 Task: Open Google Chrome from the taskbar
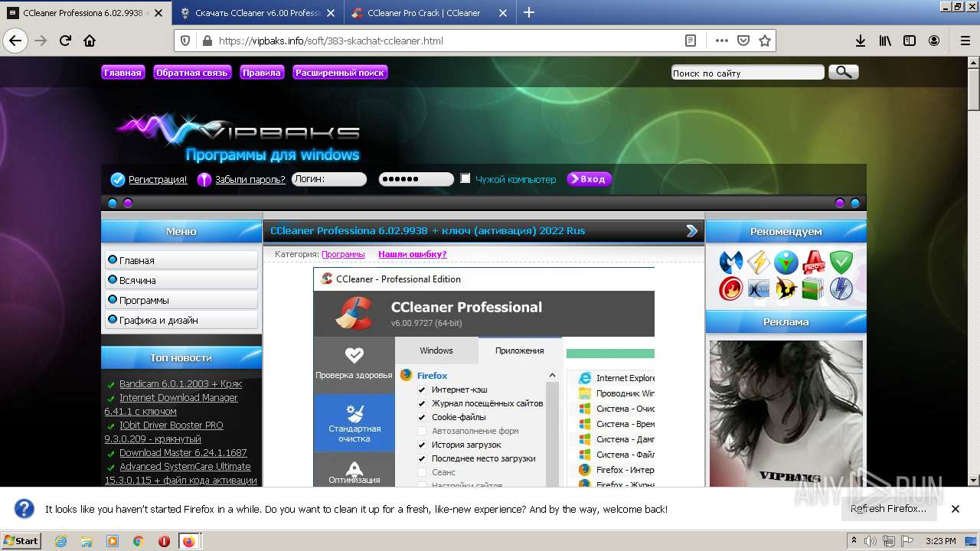(x=138, y=541)
